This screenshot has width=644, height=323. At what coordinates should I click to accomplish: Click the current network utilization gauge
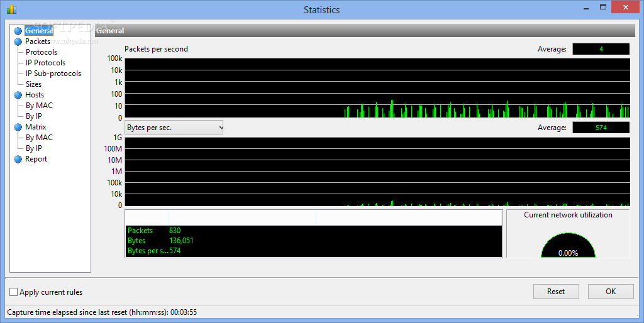[568, 245]
